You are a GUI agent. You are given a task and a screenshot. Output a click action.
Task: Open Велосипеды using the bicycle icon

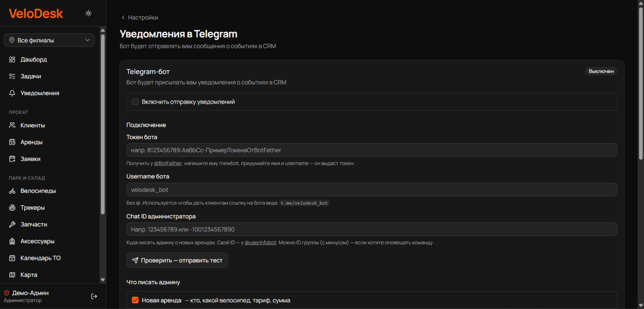click(12, 191)
